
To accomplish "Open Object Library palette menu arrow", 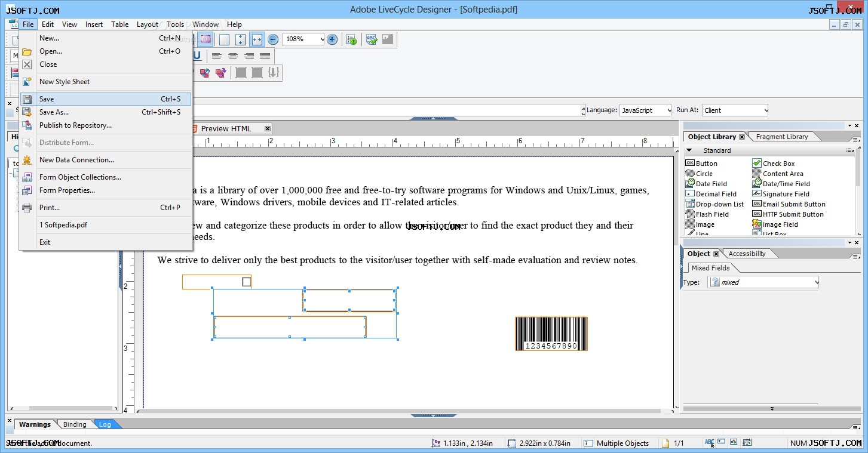I will coord(849,125).
